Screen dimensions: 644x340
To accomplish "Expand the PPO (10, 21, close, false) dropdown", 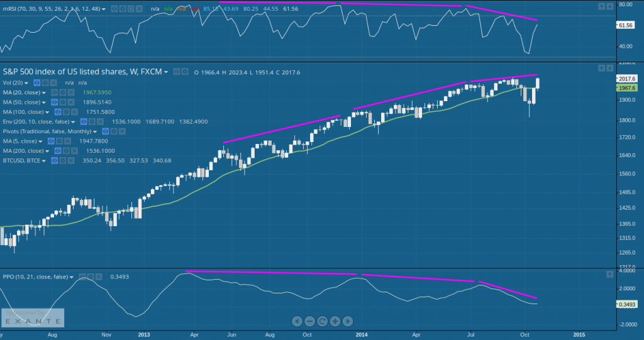I will tap(71, 277).
